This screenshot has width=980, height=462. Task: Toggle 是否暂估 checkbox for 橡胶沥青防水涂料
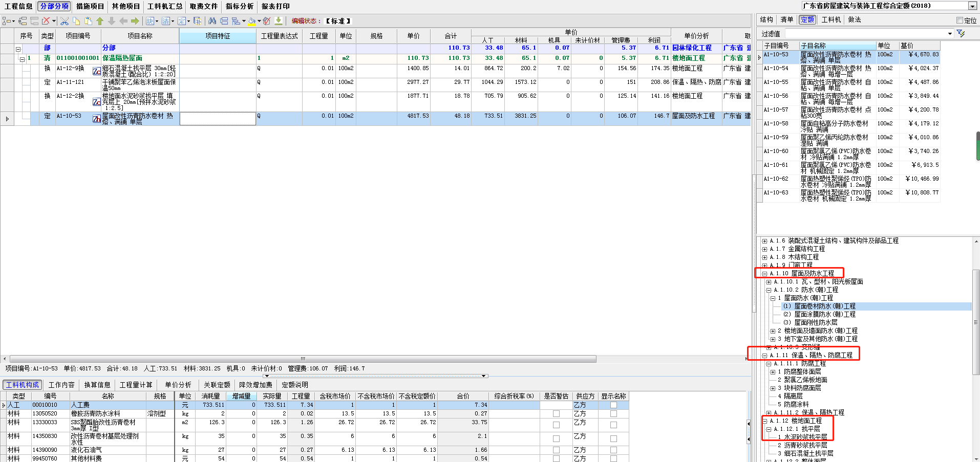[556, 413]
